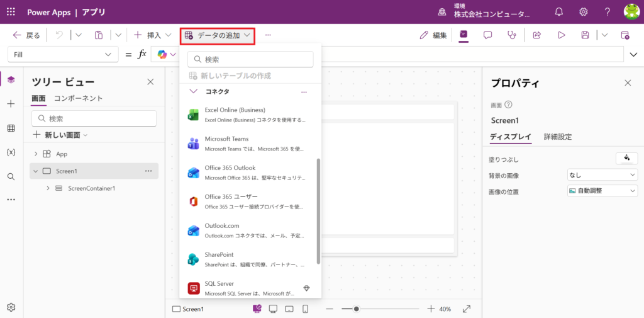The height and width of the screenshot is (318, 644).
Task: Select the desktop monitor preview icon
Action: click(273, 309)
